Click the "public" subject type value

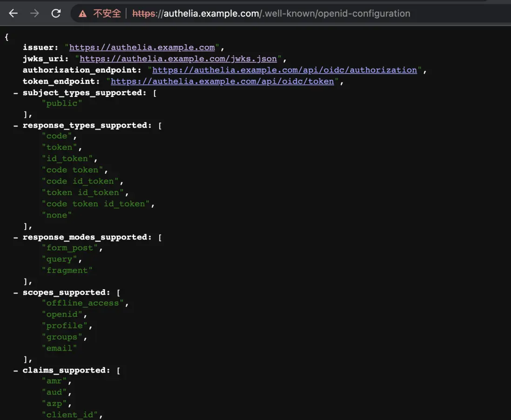pos(62,103)
